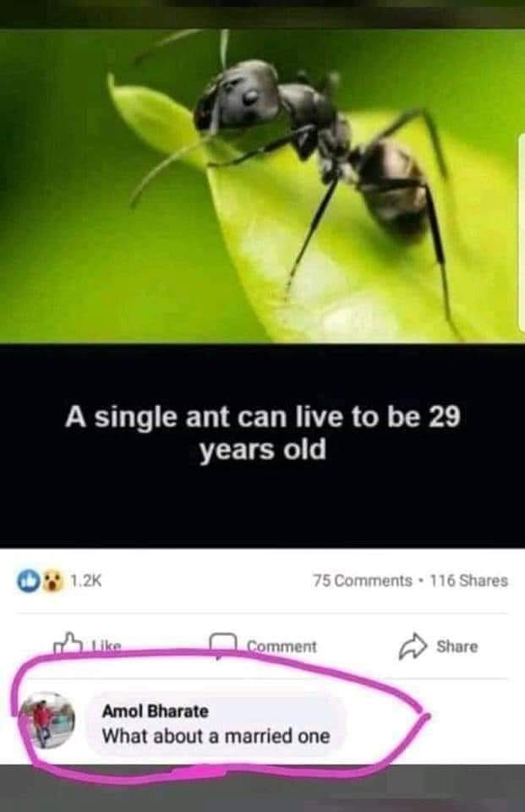Open the black ant photo
Image resolution: width=525 pixels, height=812 pixels.
pyautogui.click(x=262, y=186)
